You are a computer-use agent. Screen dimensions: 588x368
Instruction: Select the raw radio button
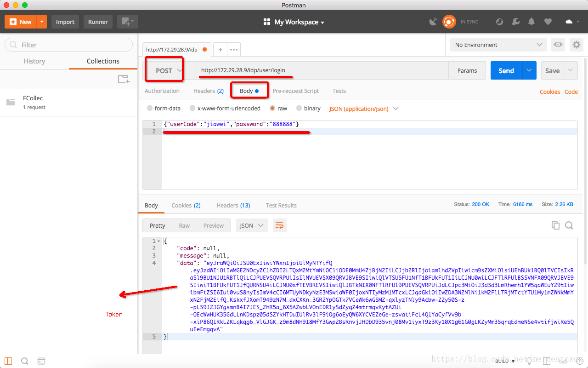(273, 109)
